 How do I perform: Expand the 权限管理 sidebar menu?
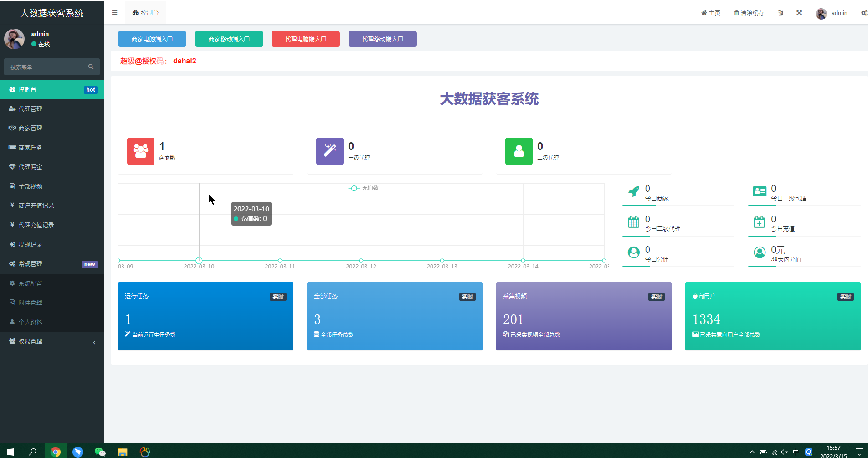tap(52, 341)
